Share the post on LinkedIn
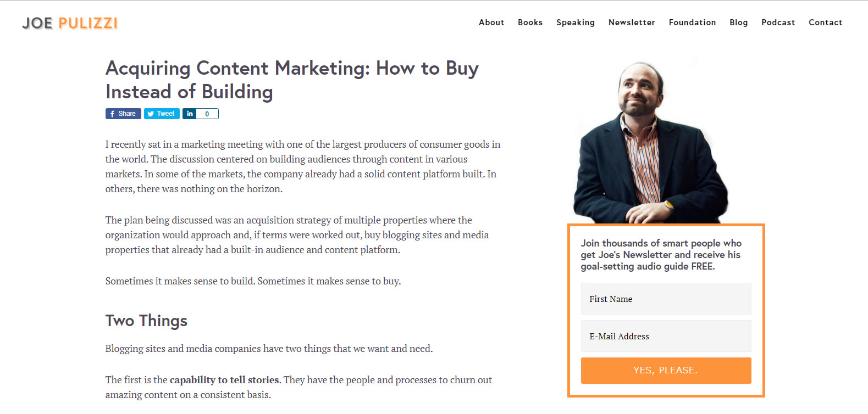Screen dimensions: 868x414 pyautogui.click(x=190, y=114)
